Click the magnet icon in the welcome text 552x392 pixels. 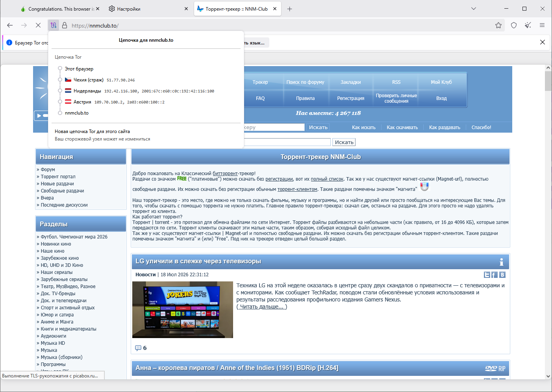[424, 187]
